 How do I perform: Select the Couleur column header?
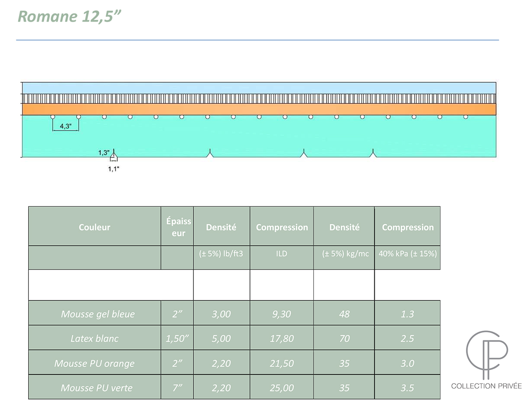click(94, 227)
